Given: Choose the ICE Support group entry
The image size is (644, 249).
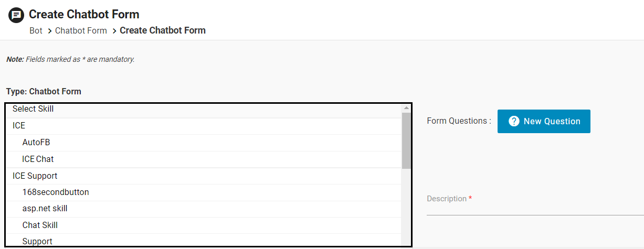Looking at the screenshot, I should pyautogui.click(x=35, y=176).
